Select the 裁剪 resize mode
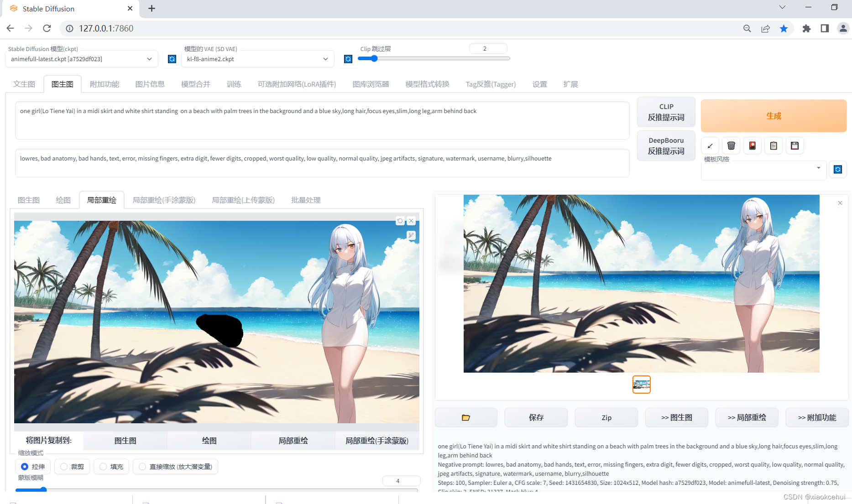 [72, 467]
